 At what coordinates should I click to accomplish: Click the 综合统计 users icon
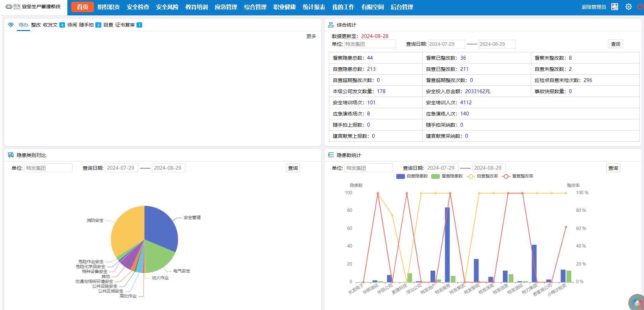click(x=331, y=25)
